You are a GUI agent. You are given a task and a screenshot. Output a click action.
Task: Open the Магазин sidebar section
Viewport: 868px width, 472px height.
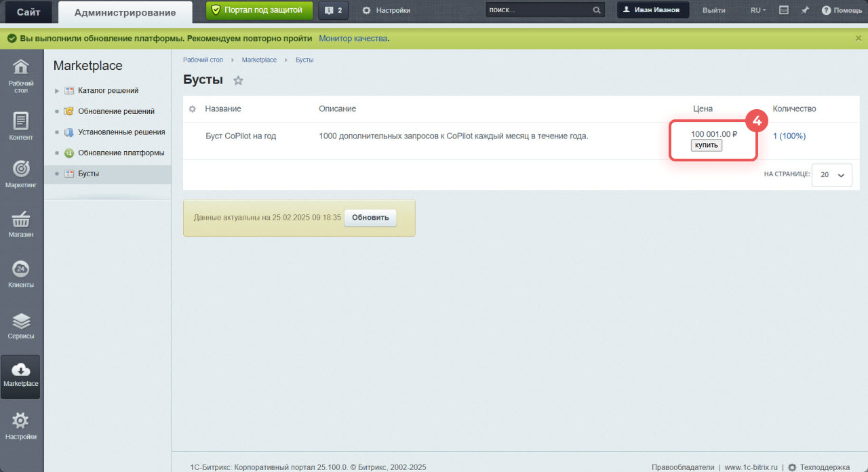(21, 224)
